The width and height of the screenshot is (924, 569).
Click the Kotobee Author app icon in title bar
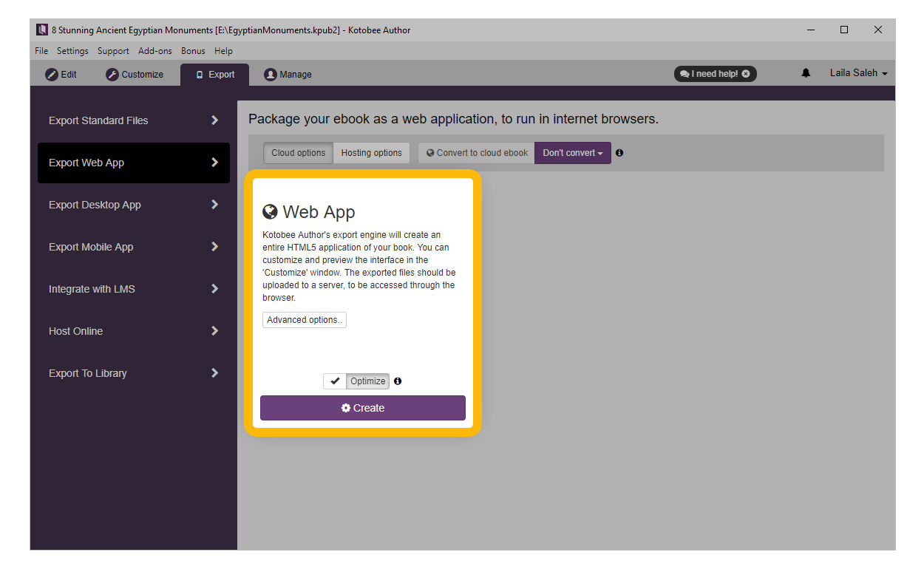(42, 30)
